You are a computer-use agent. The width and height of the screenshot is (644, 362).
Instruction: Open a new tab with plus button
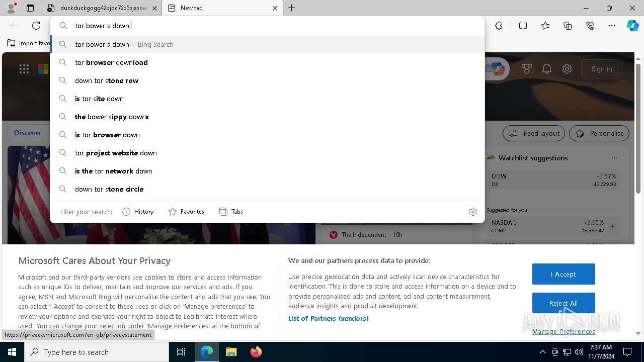pyautogui.click(x=292, y=8)
